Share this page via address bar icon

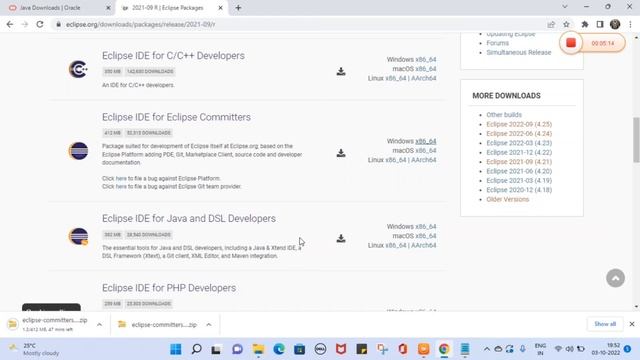point(551,24)
